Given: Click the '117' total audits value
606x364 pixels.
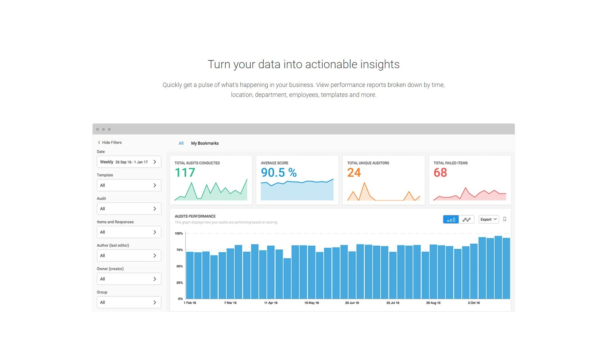Looking at the screenshot, I should point(185,173).
